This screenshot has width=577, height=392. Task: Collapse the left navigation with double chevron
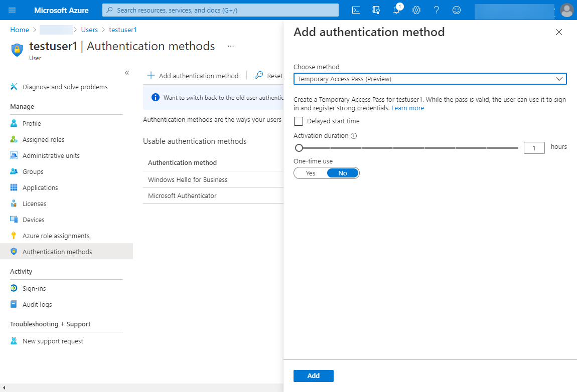pyautogui.click(x=127, y=73)
